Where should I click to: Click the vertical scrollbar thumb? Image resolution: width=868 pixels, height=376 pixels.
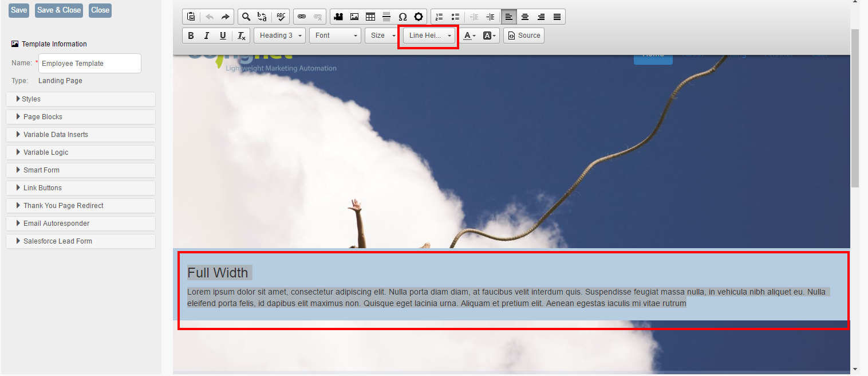tap(855, 109)
